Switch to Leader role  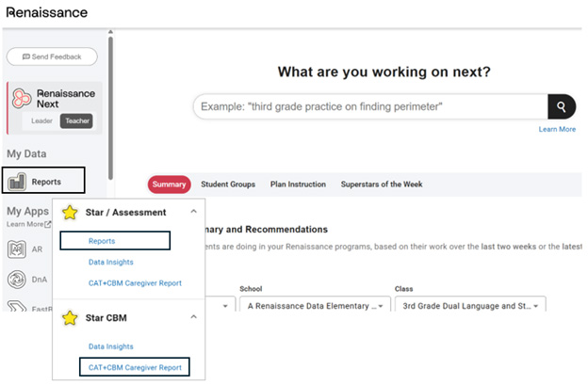click(x=41, y=121)
